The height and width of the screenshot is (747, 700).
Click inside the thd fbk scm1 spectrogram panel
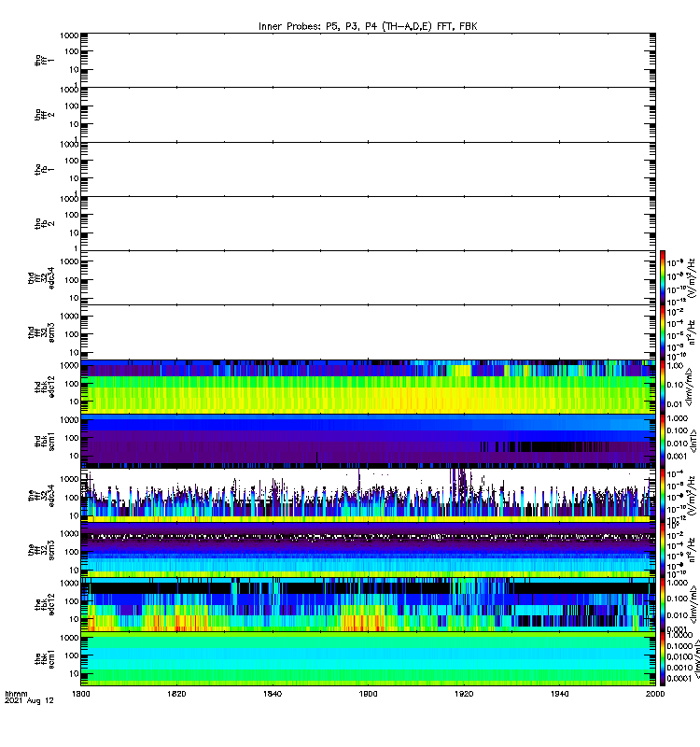point(368,441)
